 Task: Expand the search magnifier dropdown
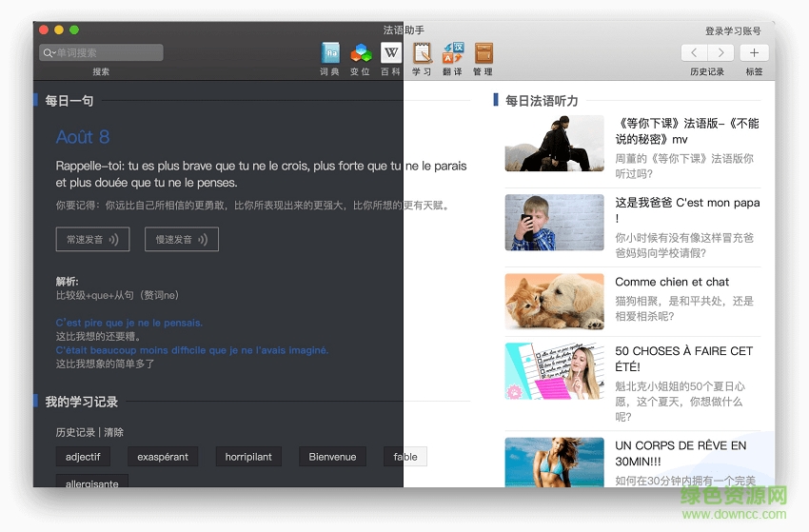click(x=48, y=53)
